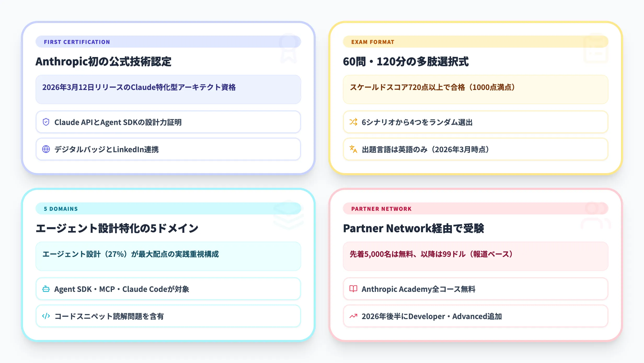Click the エージェント設計（27%） summary box
644x363 pixels.
point(168,256)
